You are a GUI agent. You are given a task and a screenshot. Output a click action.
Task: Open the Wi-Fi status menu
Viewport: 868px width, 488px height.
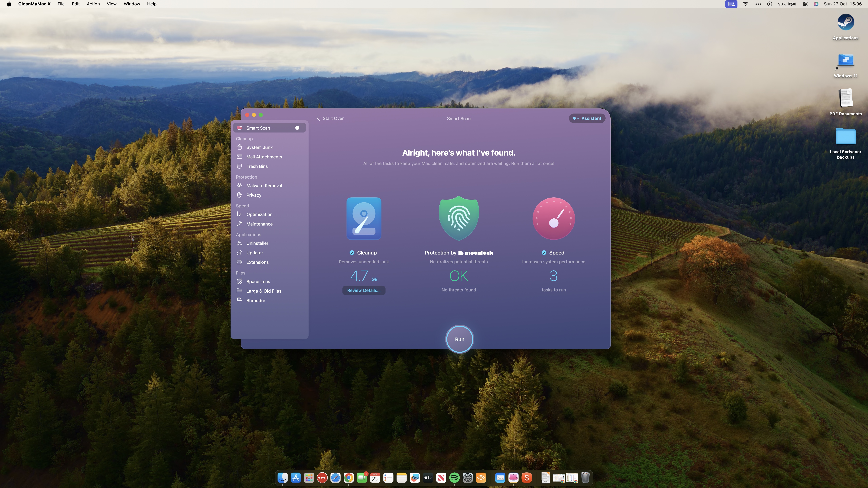pyautogui.click(x=745, y=4)
